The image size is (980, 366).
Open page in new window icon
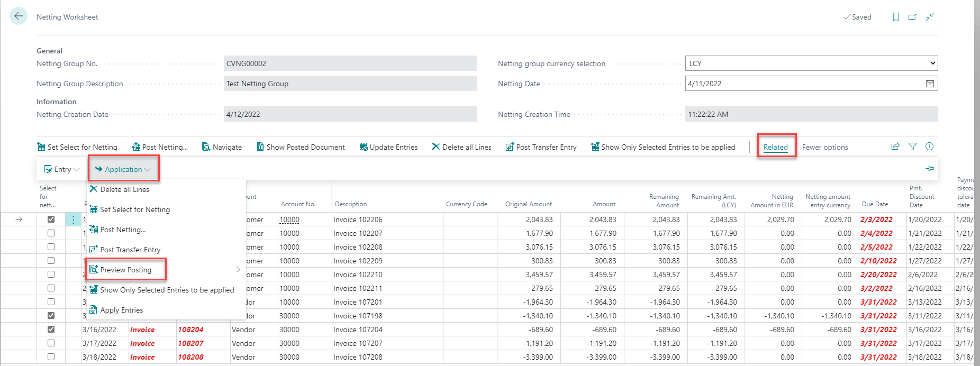point(912,17)
